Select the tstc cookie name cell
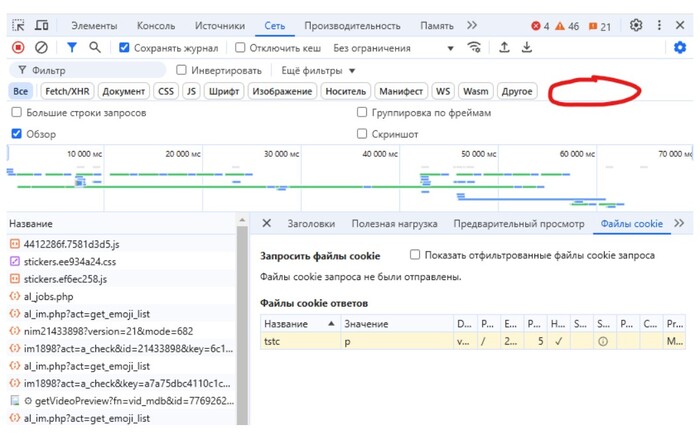This screenshot has height=435, width=700. tap(300, 341)
